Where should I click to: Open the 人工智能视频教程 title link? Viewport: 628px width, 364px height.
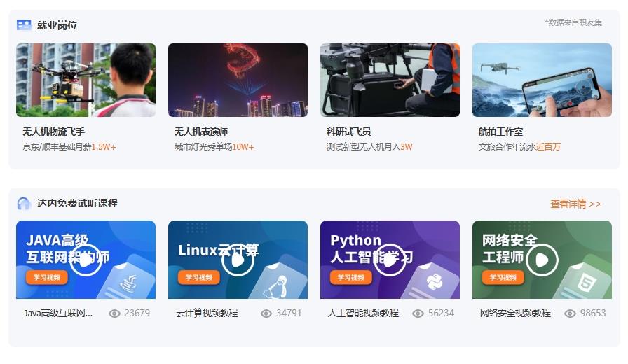click(363, 313)
